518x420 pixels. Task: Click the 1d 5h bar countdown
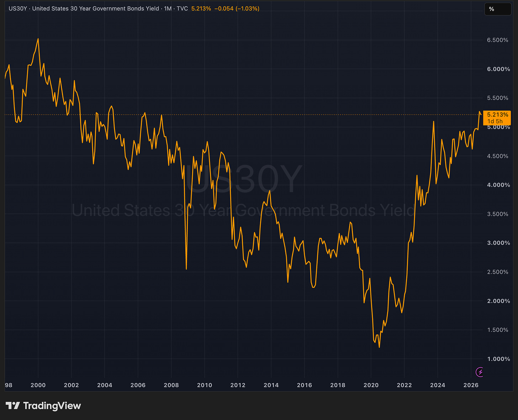pos(495,121)
